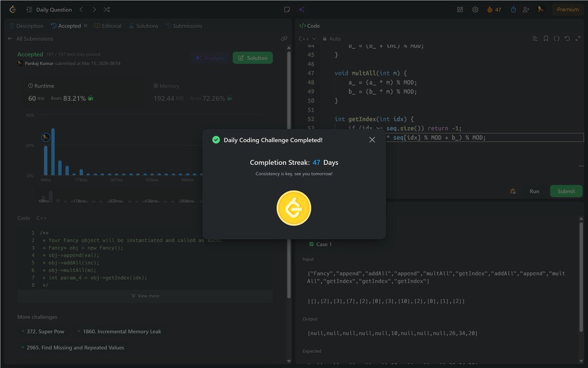Click the Accepted status heading
Viewport: 588px width, 368px height.
click(x=30, y=54)
